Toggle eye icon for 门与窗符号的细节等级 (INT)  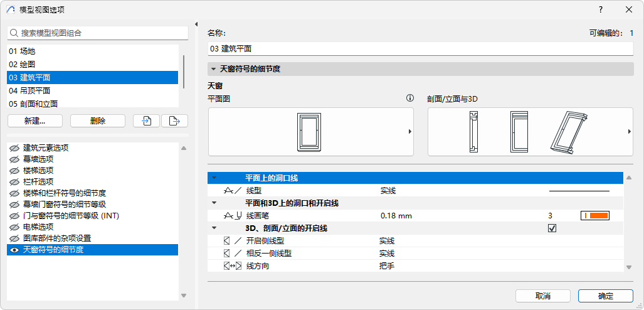pyautogui.click(x=14, y=216)
